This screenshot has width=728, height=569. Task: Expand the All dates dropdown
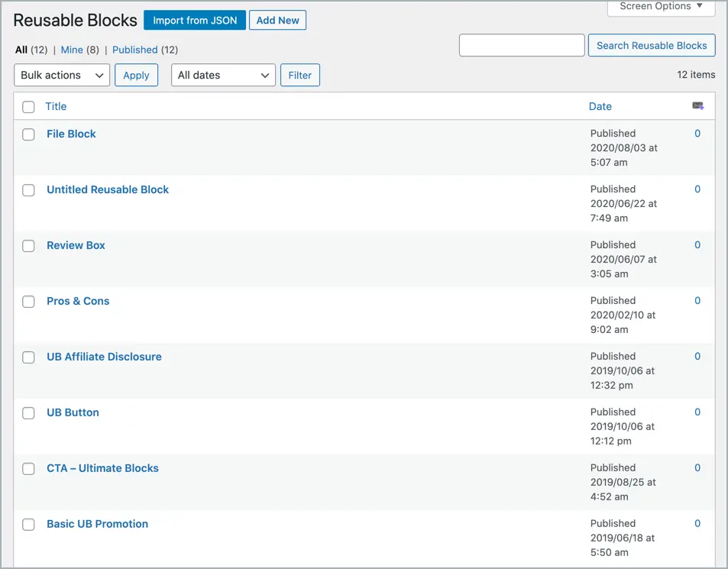pyautogui.click(x=223, y=75)
